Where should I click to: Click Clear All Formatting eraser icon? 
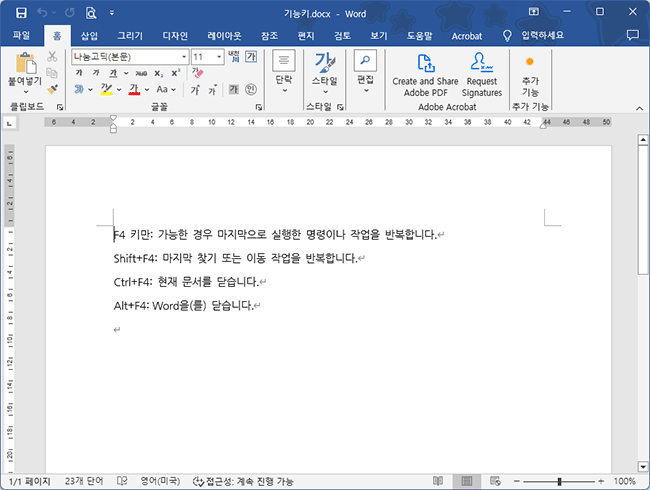pyautogui.click(x=197, y=73)
